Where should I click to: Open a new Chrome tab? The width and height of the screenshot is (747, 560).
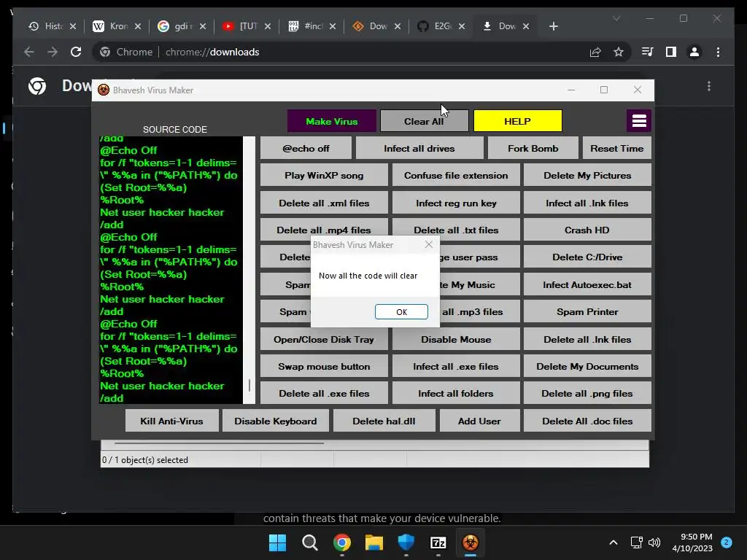pos(553,26)
